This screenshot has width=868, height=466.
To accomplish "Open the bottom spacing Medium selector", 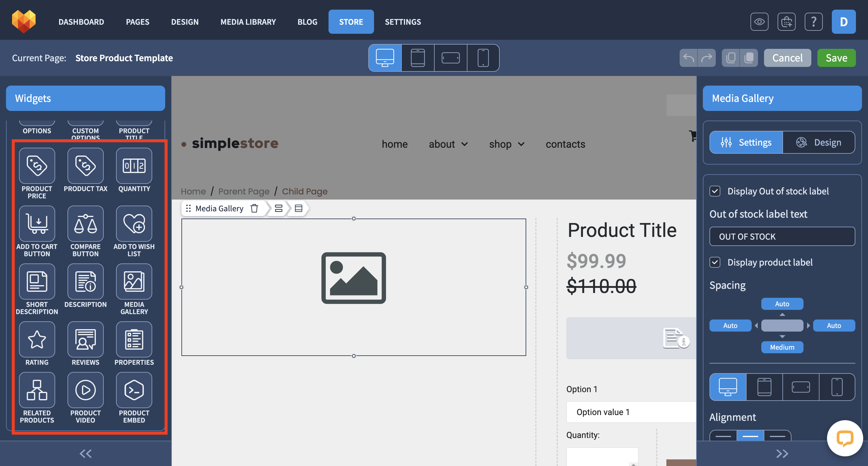I will pos(782,347).
